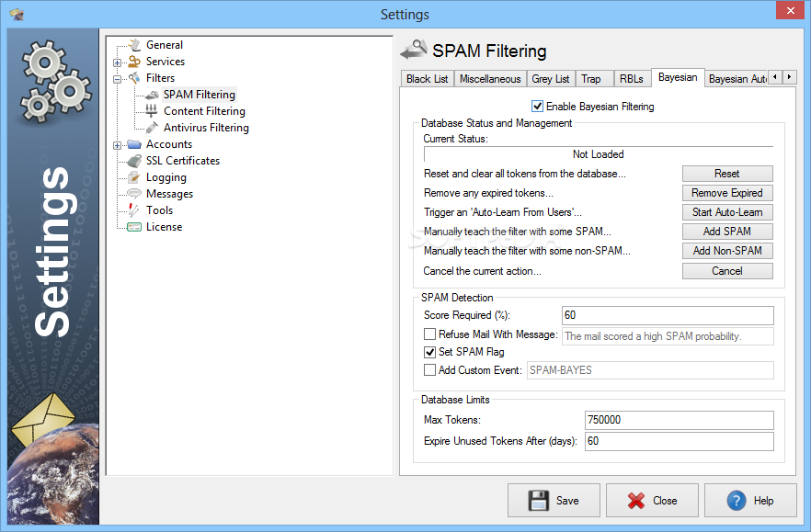
Task: Click the Filters tree icon
Action: pos(134,78)
